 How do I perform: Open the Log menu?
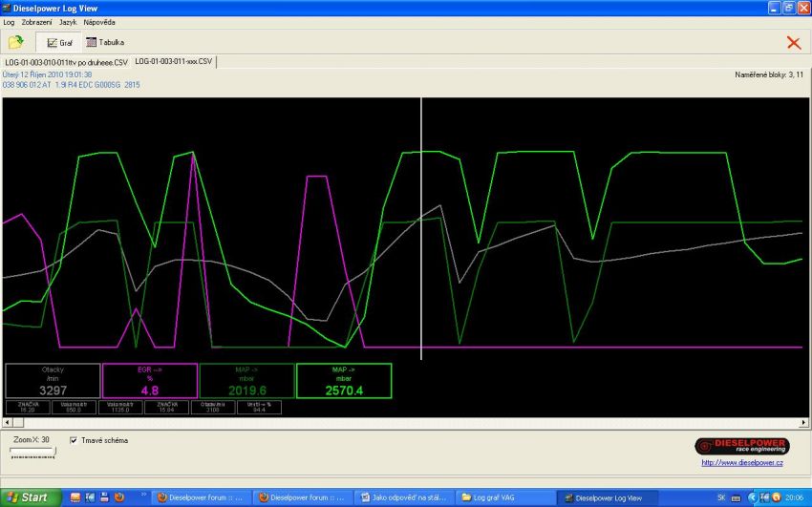(9, 22)
